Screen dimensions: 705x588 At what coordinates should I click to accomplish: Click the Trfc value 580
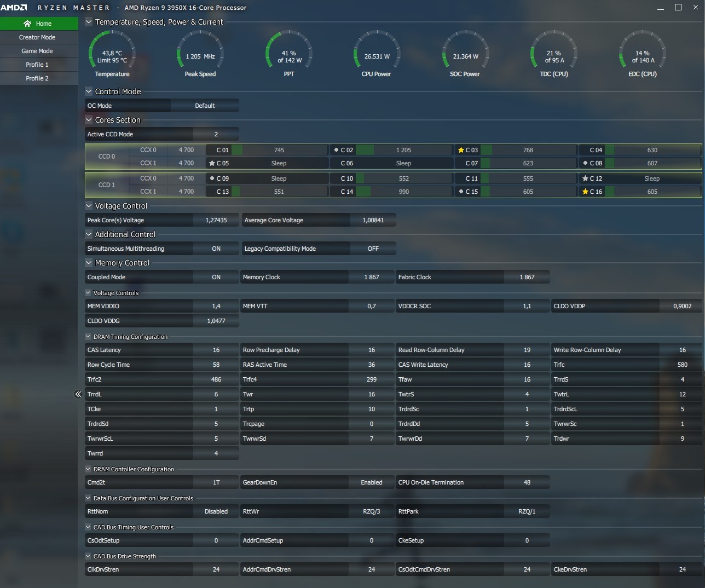point(682,365)
